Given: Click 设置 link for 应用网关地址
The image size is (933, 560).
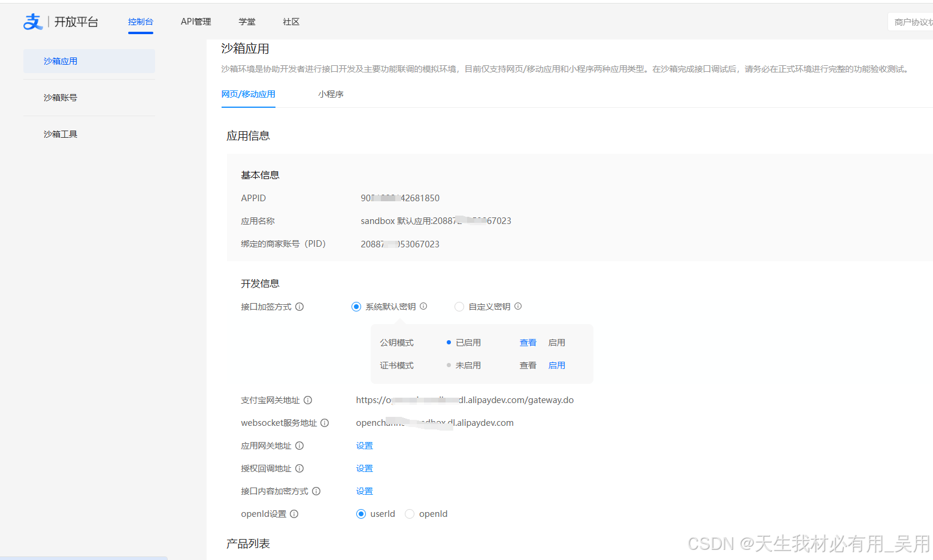Looking at the screenshot, I should point(365,446).
